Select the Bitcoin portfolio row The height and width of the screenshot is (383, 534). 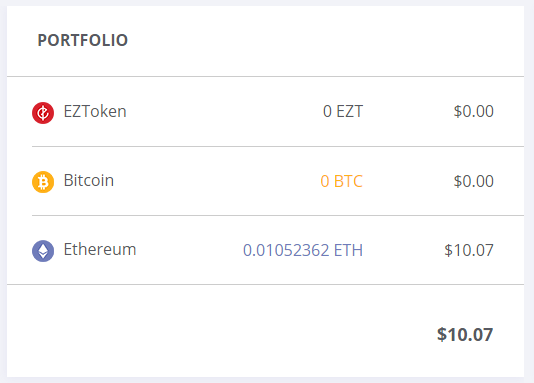tap(266, 181)
